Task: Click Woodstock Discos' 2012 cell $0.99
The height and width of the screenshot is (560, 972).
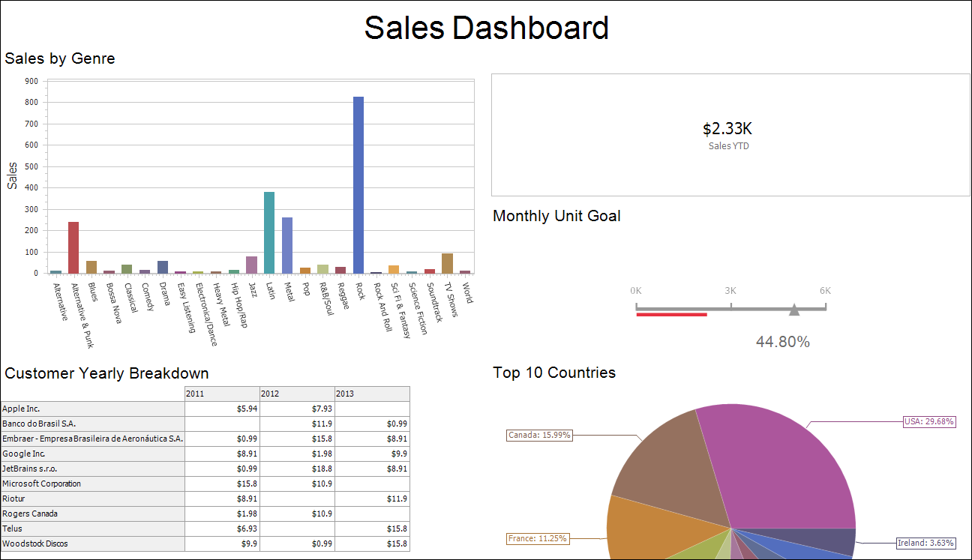Action: coord(297,544)
